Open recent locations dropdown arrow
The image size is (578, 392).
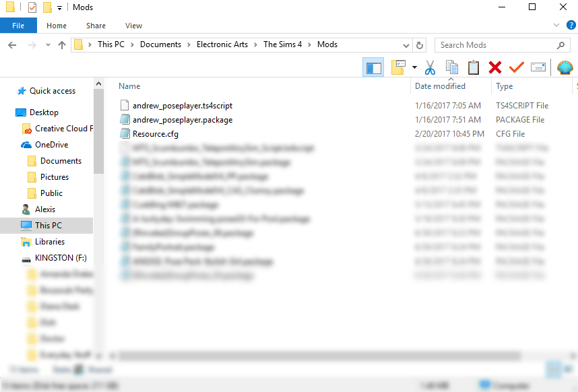pyautogui.click(x=48, y=45)
